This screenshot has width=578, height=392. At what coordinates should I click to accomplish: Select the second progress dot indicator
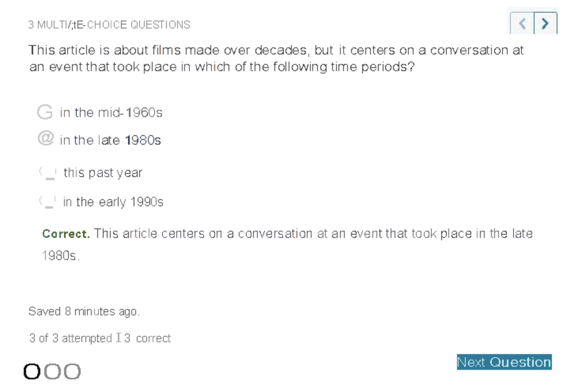tap(53, 371)
